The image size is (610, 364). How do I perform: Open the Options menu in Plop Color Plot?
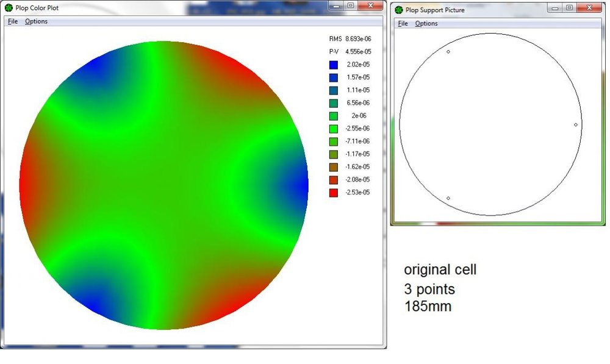(36, 21)
